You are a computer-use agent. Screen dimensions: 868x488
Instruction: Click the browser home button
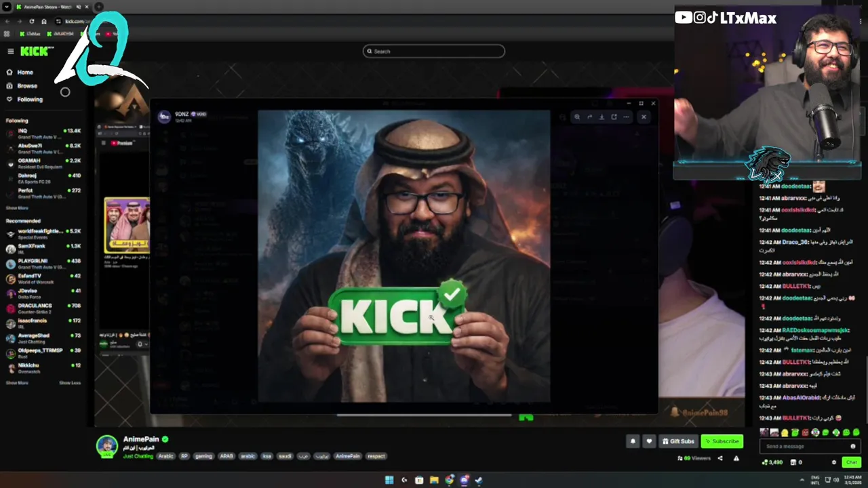(44, 21)
